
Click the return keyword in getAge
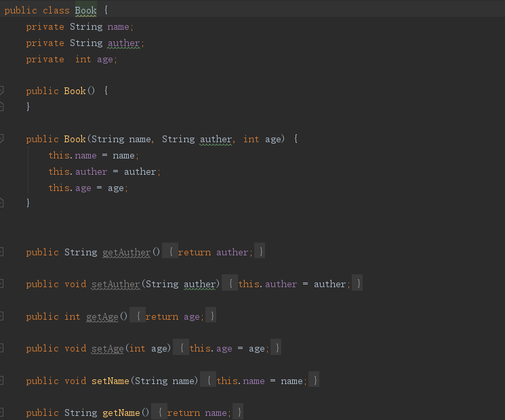click(x=162, y=316)
